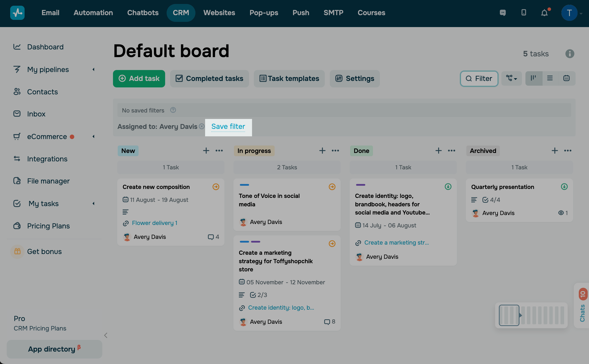This screenshot has width=589, height=364.
Task: Expand the eCommerce sidebar section
Action: click(94, 137)
